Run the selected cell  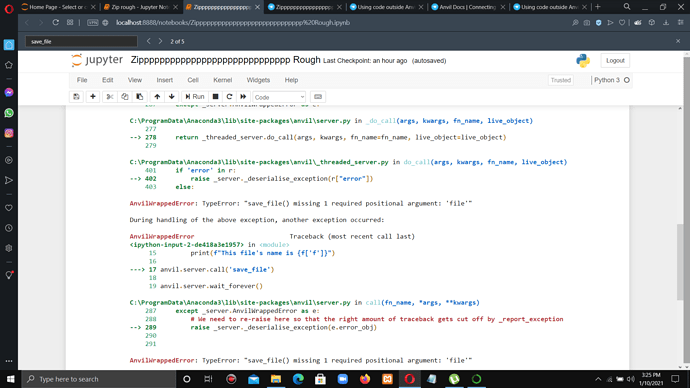(195, 97)
